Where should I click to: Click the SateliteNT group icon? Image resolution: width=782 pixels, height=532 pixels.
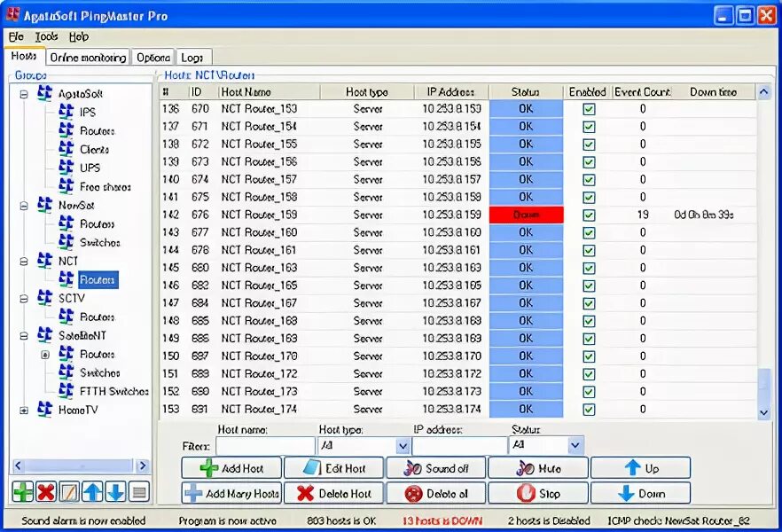click(x=45, y=334)
